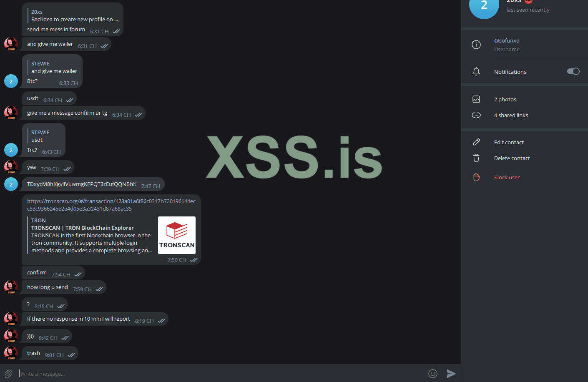The image size is (588, 382).
Task: Click avatar beside 'give me a message confirm ur tg'
Action: (11, 113)
